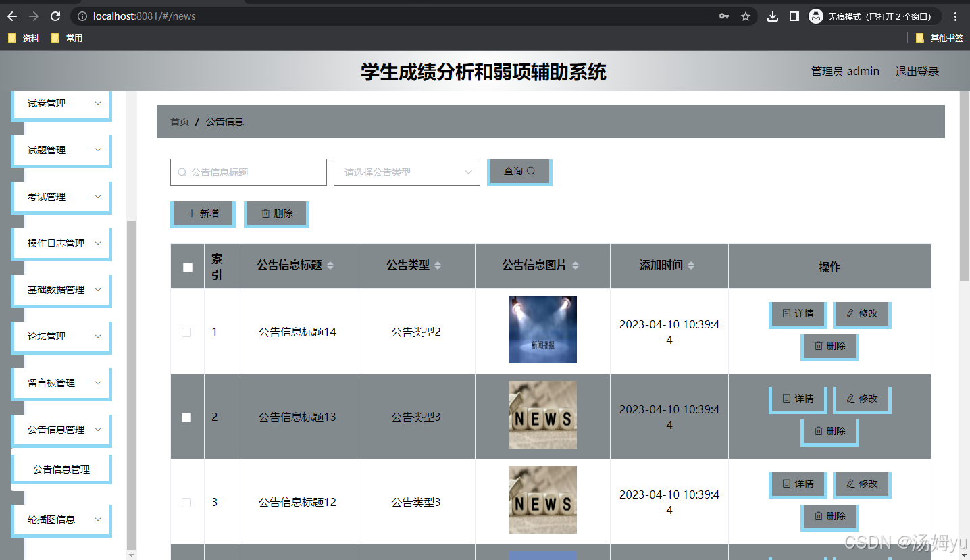
Task: Click the 修改 button for 公告信息标题14
Action: tap(862, 314)
